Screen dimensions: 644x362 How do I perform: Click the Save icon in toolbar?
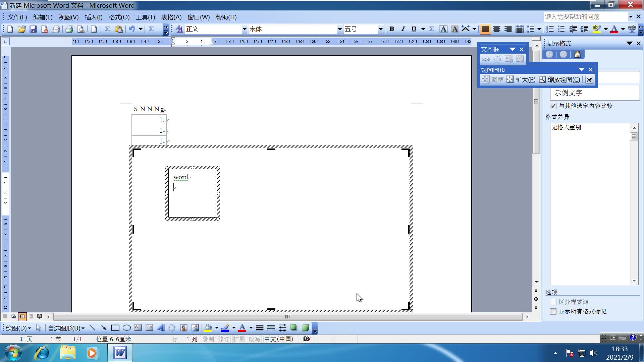pos(33,29)
